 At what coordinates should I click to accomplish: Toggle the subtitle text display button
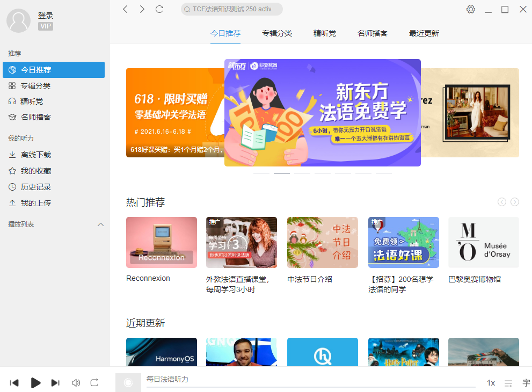526,383
